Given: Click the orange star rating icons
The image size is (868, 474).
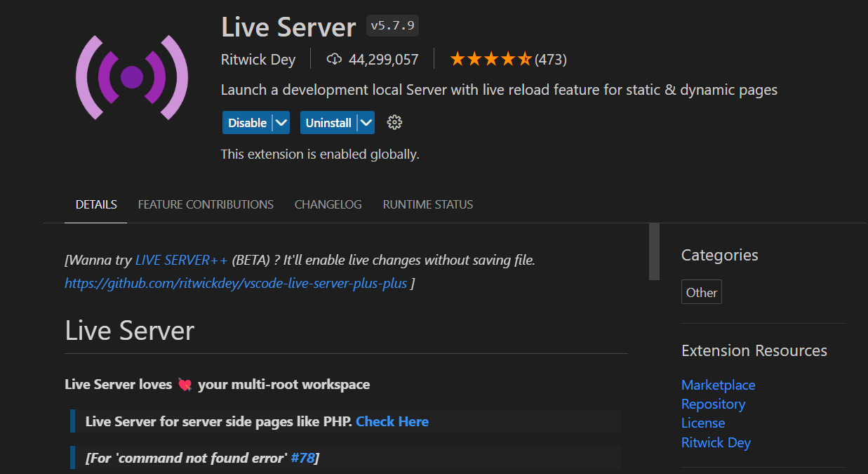Looking at the screenshot, I should tap(490, 60).
